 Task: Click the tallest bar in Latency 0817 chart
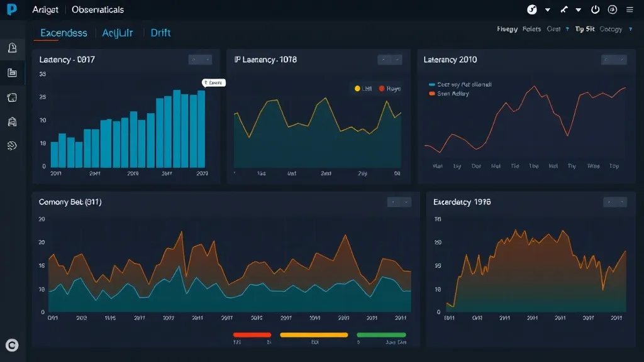(x=177, y=129)
